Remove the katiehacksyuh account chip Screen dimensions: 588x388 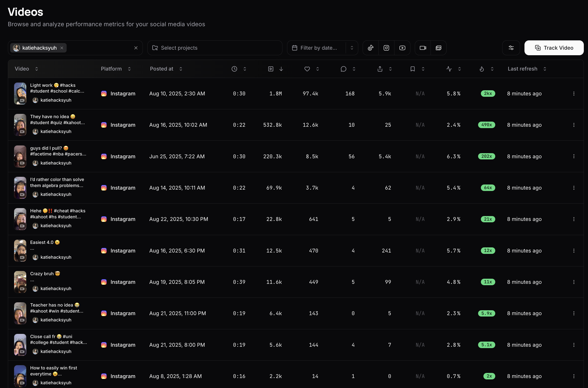[x=62, y=48]
